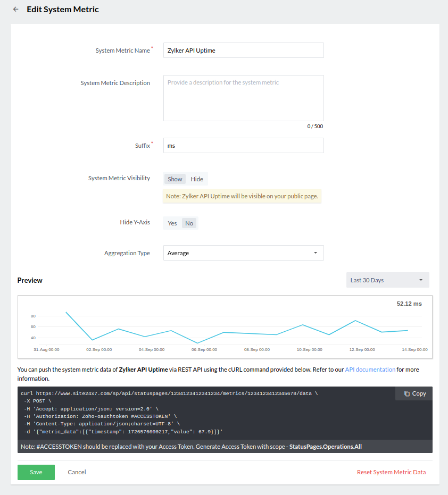Set System Metric Visibility to Hide

click(x=197, y=179)
